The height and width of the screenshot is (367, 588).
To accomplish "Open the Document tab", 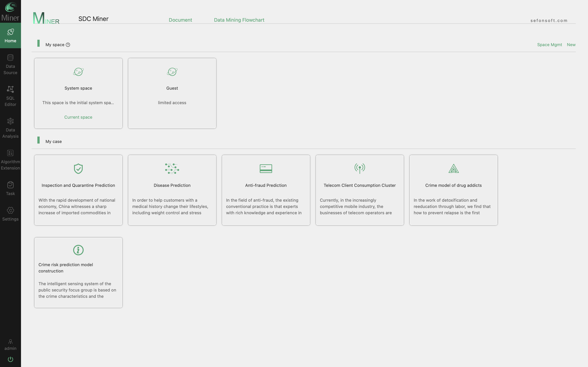I will pos(180,20).
